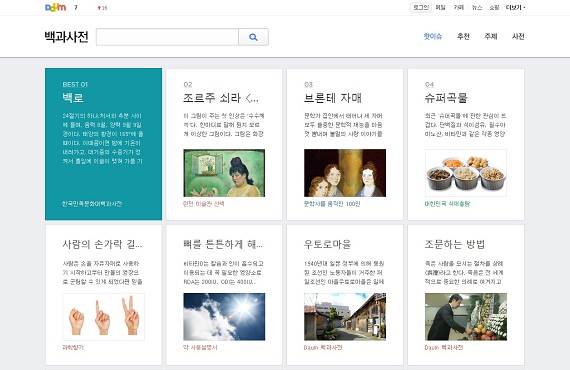Open the 조르주 쇠라 article title

(x=221, y=98)
